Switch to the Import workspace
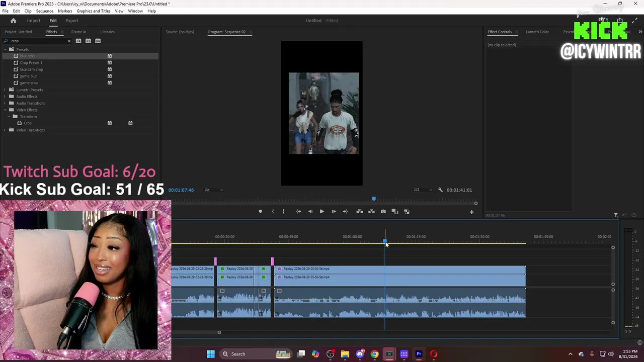The image size is (644, 362). [x=34, y=21]
